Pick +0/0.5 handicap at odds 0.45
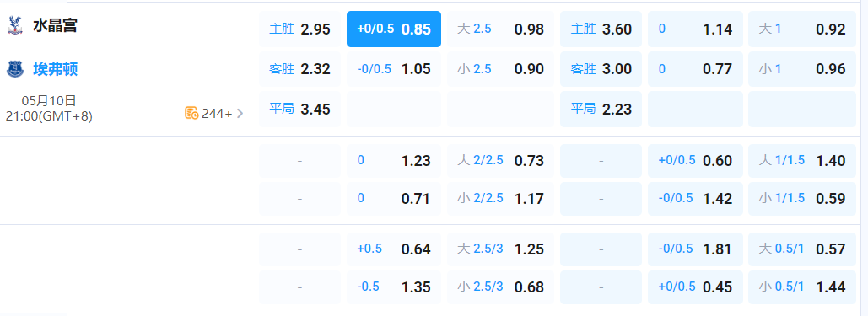868x316 pixels. (695, 287)
